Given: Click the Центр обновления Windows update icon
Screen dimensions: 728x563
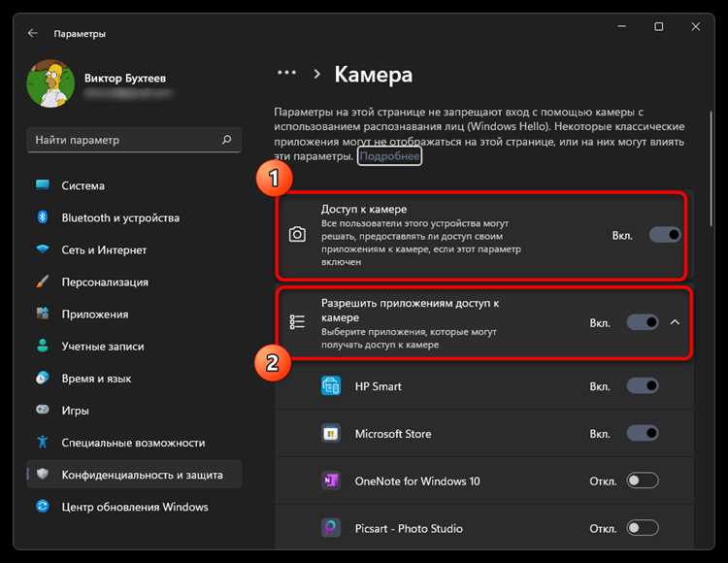Looking at the screenshot, I should click(43, 506).
